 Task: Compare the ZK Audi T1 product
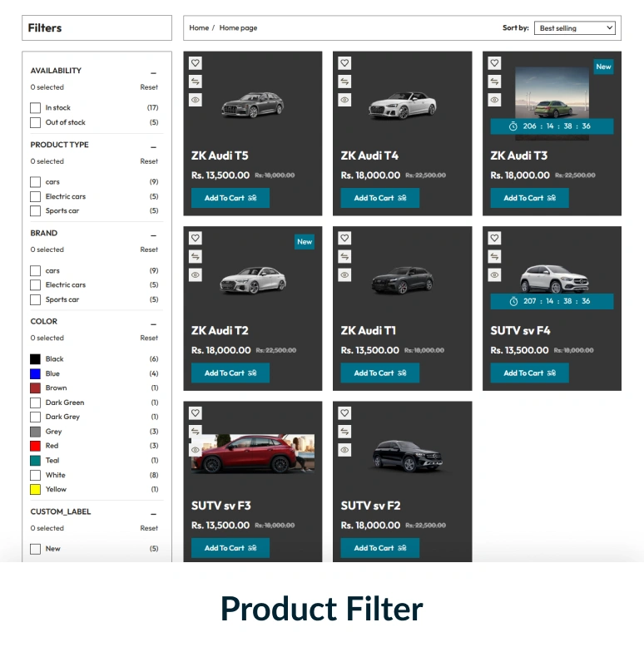[344, 256]
